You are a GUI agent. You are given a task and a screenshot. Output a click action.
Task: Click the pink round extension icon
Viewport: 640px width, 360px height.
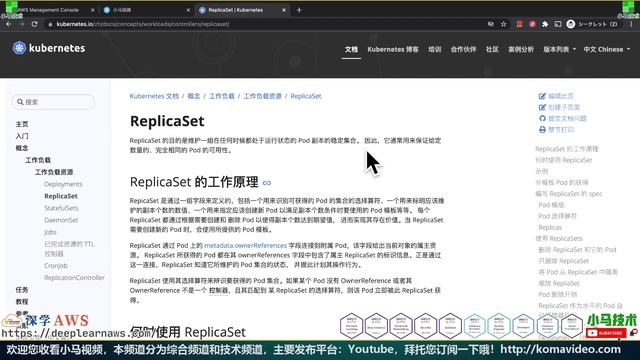tap(532, 24)
